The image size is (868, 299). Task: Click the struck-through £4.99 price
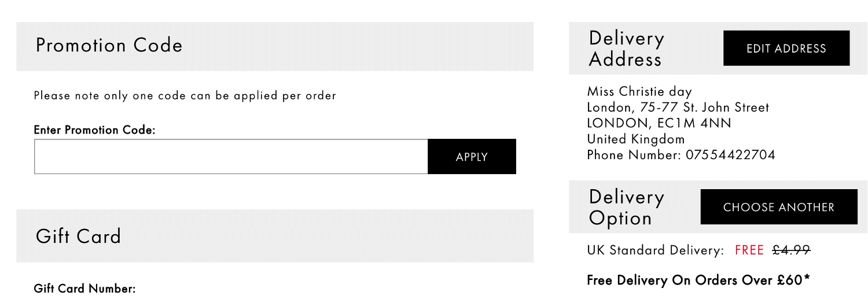[x=791, y=250]
